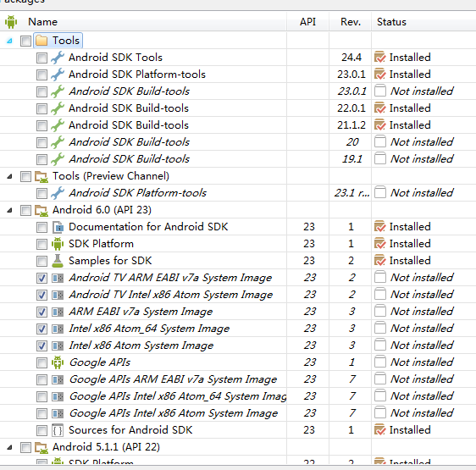Uncheck Android TV ARM EABI v7a System Image
The height and width of the screenshot is (470, 476).
[42, 278]
